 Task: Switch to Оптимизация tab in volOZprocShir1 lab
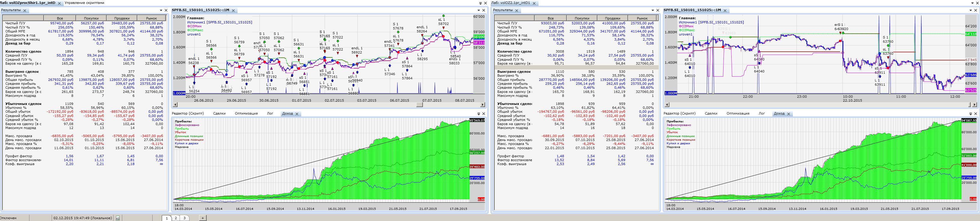pyautogui.click(x=246, y=114)
